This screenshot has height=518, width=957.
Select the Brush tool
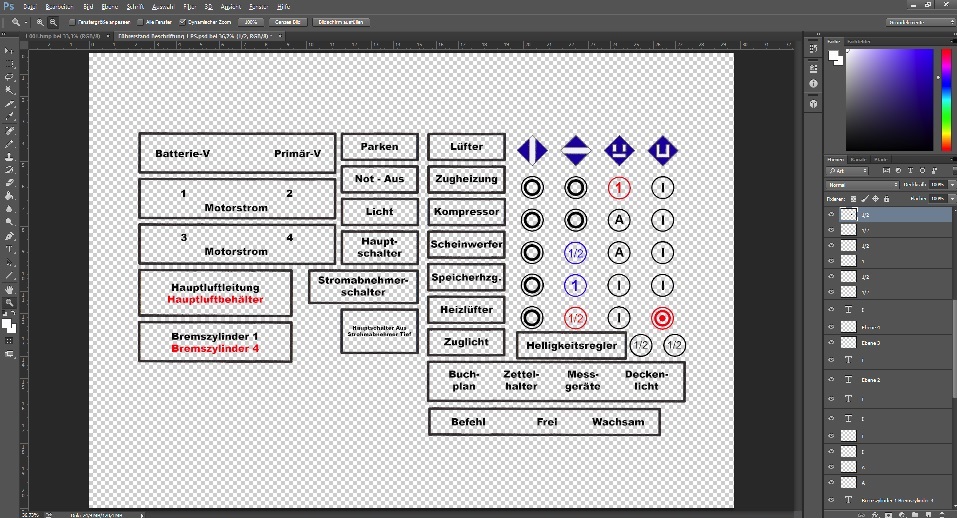tap(9, 144)
